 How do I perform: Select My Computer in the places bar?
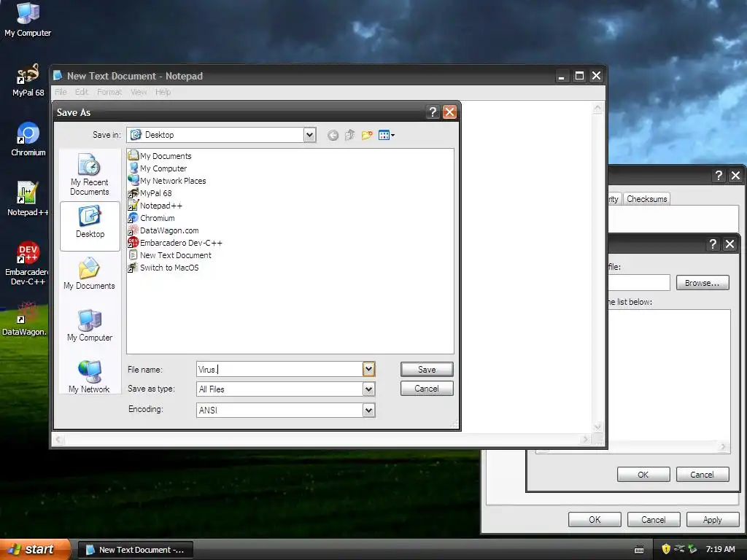[90, 326]
